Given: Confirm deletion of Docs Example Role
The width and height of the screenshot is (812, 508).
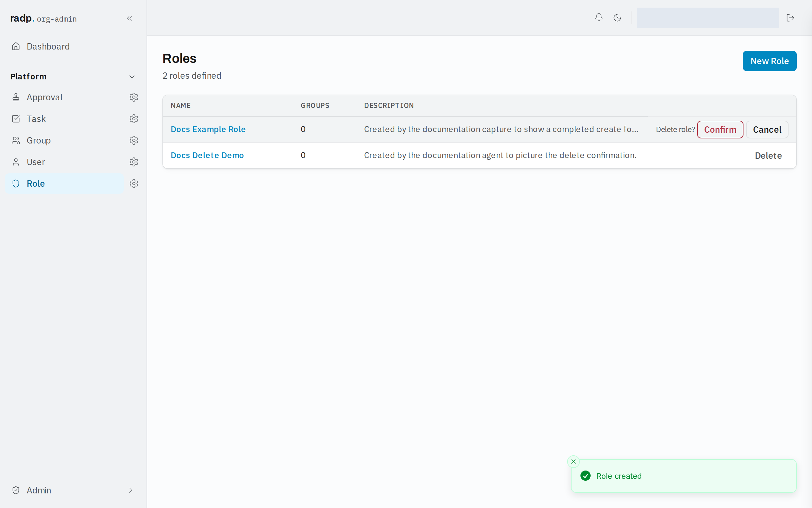Looking at the screenshot, I should (720, 130).
